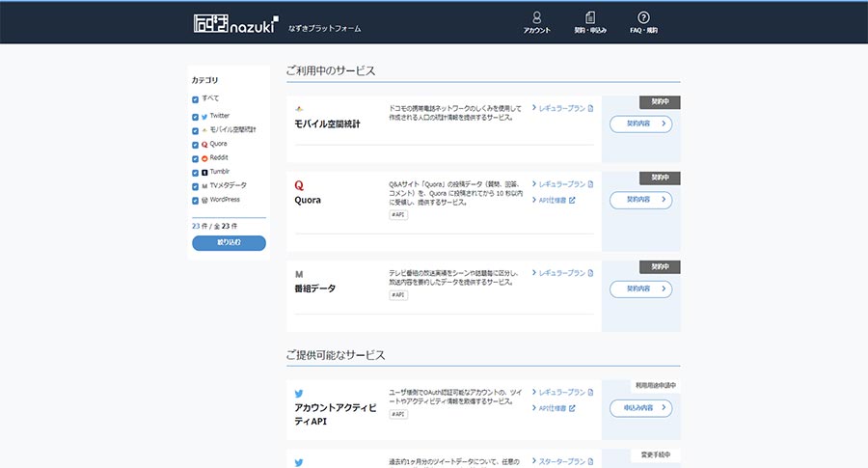Click the M icon above 番組データ
This screenshot has width=868, height=468.
(x=299, y=274)
